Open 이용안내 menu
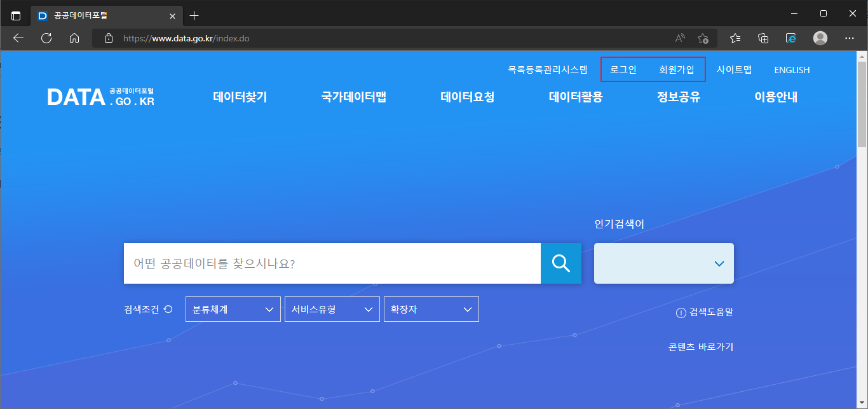Image resolution: width=868 pixels, height=409 pixels. pyautogui.click(x=776, y=97)
